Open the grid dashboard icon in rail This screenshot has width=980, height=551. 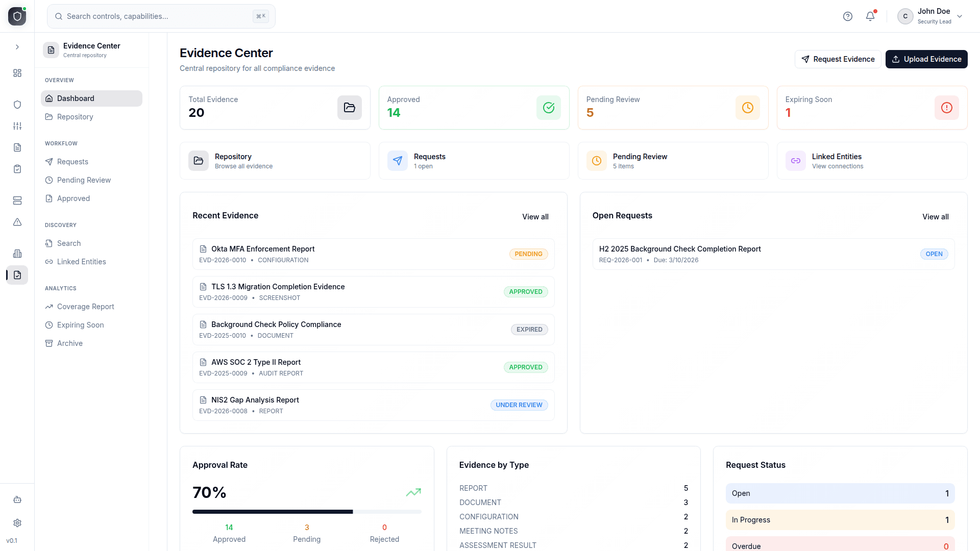coord(17,73)
